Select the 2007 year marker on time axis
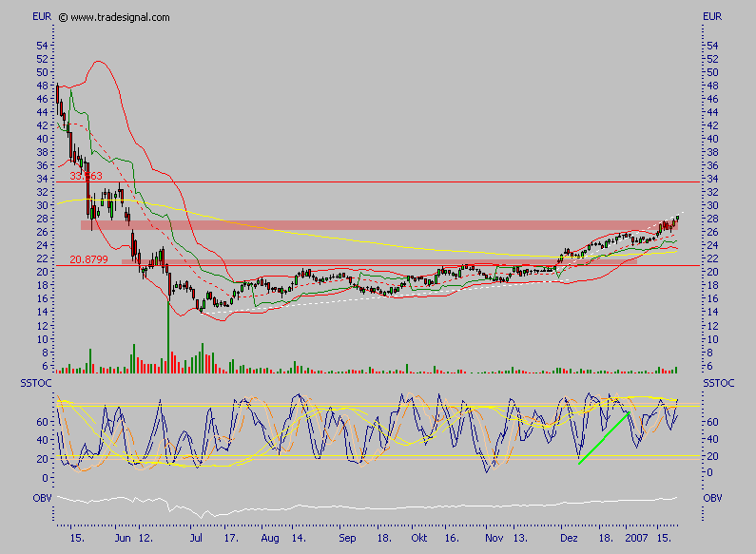 click(x=638, y=537)
